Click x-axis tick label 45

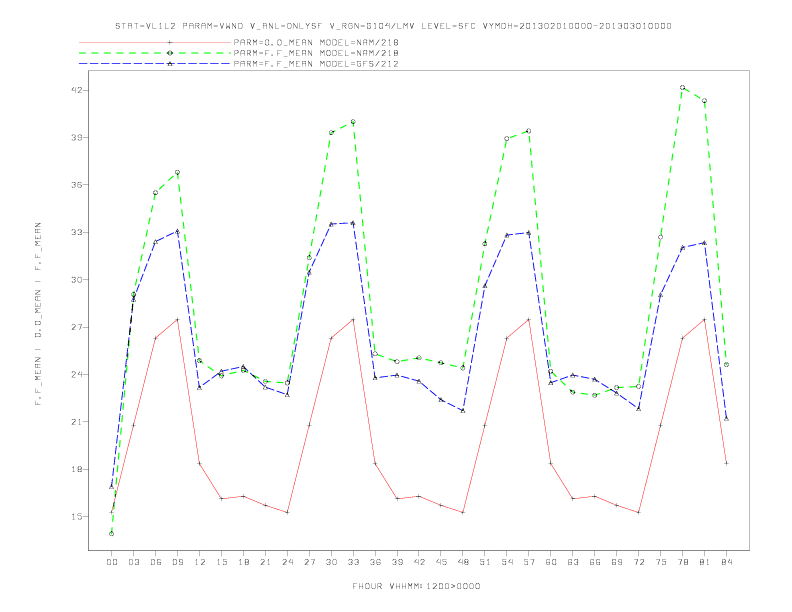coord(441,562)
